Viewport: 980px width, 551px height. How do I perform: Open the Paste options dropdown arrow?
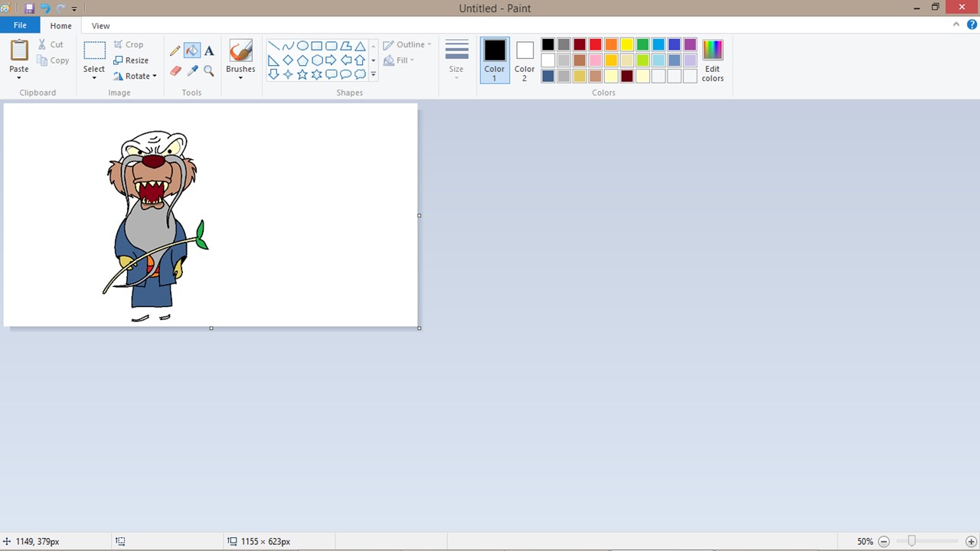tap(19, 77)
